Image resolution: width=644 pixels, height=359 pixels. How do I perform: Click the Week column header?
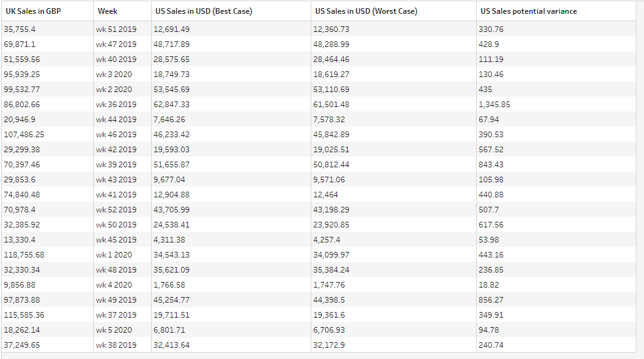(x=108, y=11)
